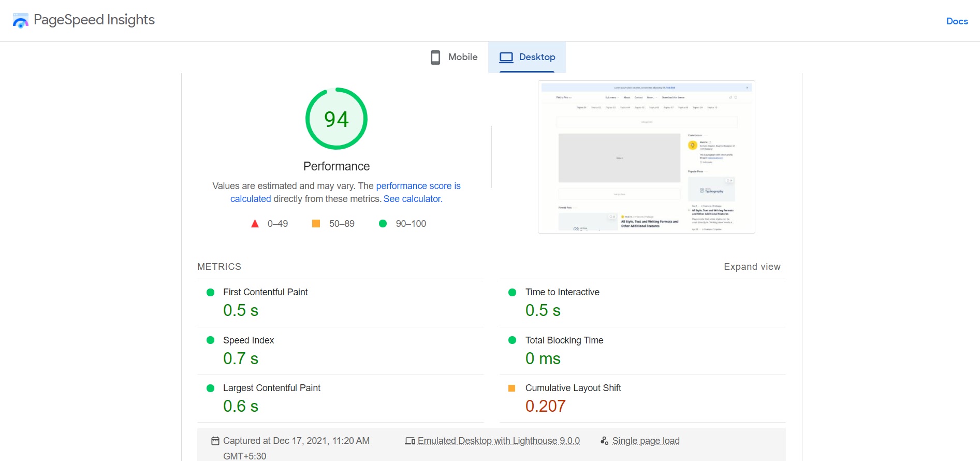Click the green circle 90–100 legend icon
980x461 pixels.
(x=383, y=224)
